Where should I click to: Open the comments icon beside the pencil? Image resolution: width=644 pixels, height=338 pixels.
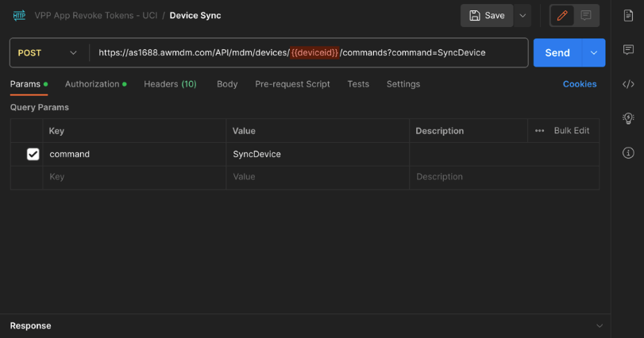click(587, 15)
